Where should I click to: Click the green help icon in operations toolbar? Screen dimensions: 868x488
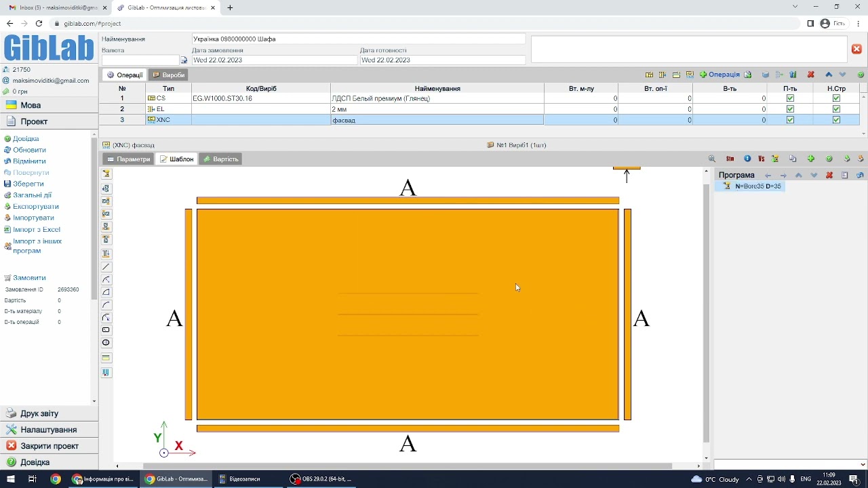pyautogui.click(x=861, y=75)
